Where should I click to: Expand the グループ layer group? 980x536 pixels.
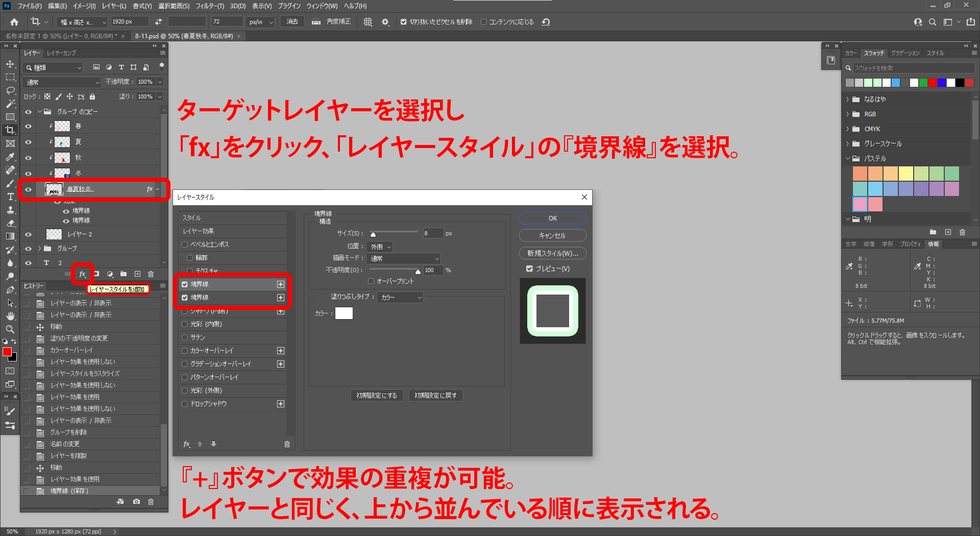point(40,249)
